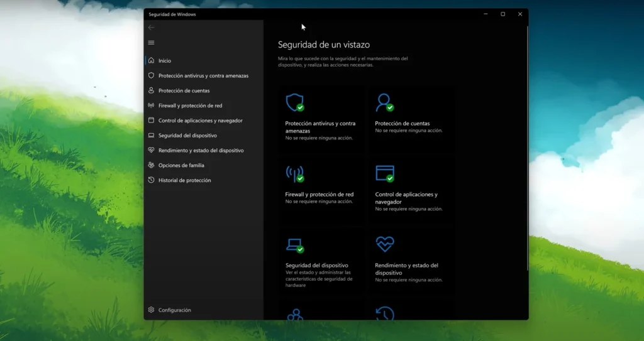Screen dimensions: 644x341
Task: Click the window icon beside Control de aplicaciones sidebar
Action: 151,120
